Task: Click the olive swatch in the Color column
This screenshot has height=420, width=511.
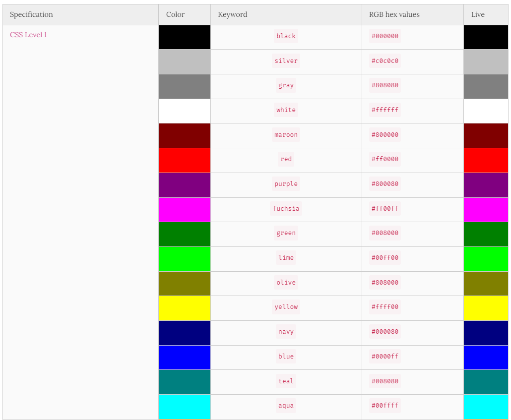Action: 185,284
